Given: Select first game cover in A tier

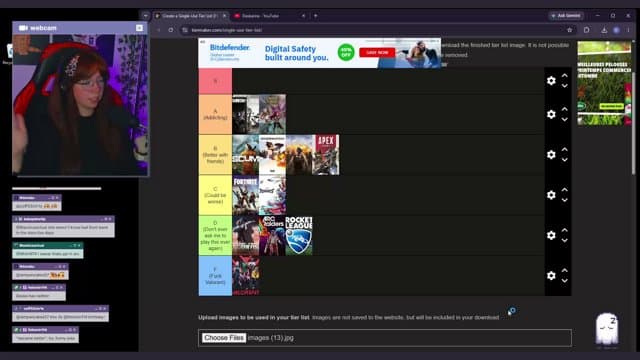Looking at the screenshot, I should (x=246, y=114).
